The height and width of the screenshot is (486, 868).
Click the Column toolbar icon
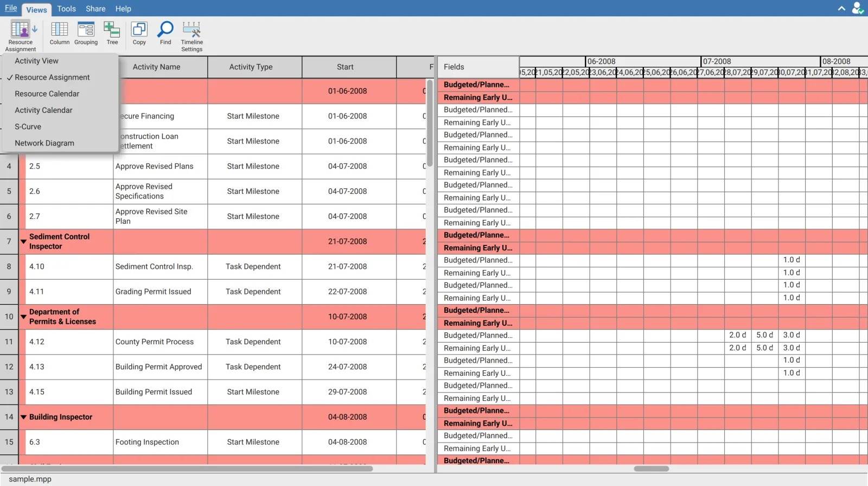click(60, 34)
